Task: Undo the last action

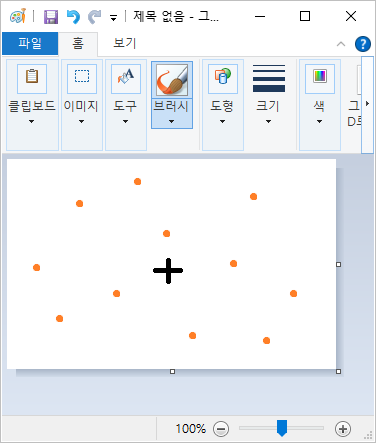Action: pos(73,16)
